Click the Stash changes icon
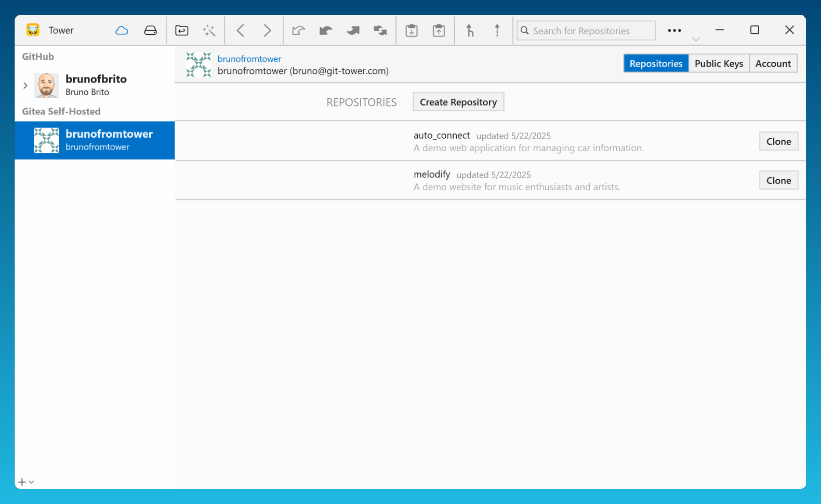821x504 pixels. (412, 31)
